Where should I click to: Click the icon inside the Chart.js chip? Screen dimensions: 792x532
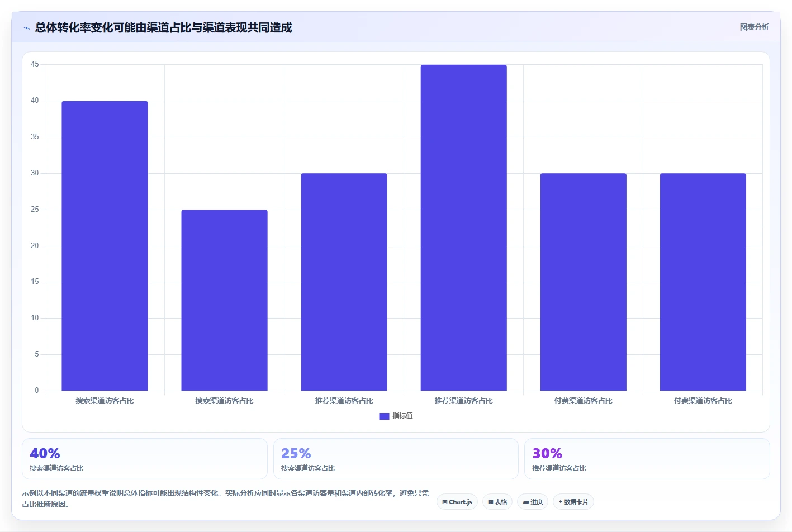pos(445,502)
